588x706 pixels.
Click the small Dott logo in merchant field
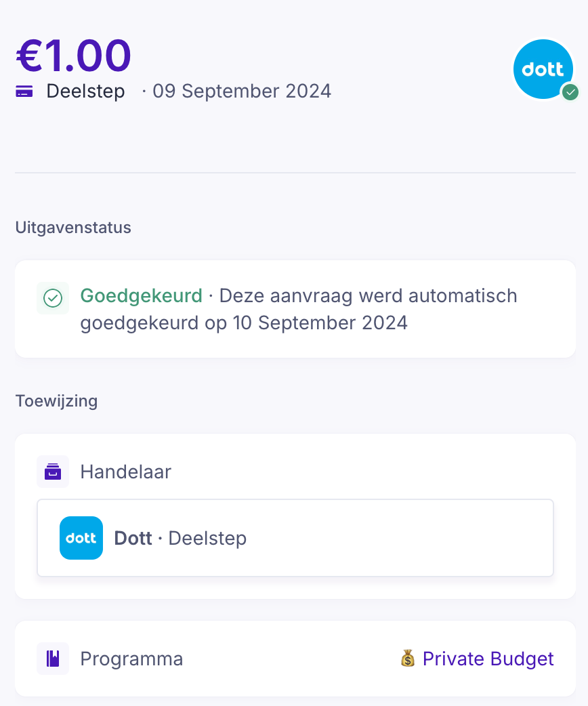click(x=81, y=538)
